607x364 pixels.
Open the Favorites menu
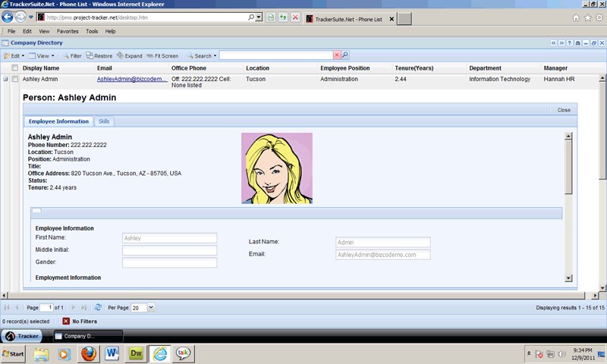[68, 31]
